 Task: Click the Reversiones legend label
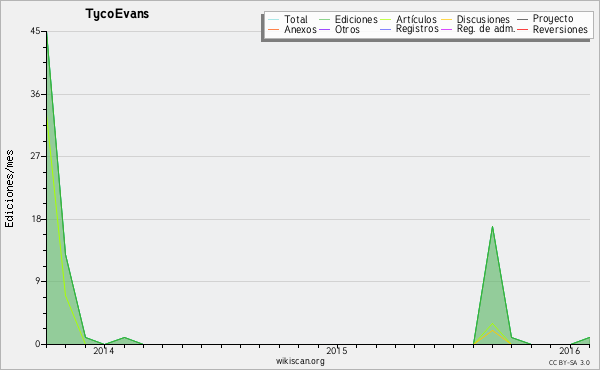(560, 29)
